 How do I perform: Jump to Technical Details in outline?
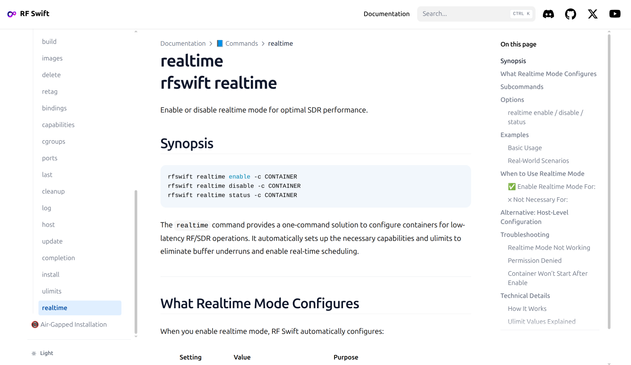pos(525,296)
